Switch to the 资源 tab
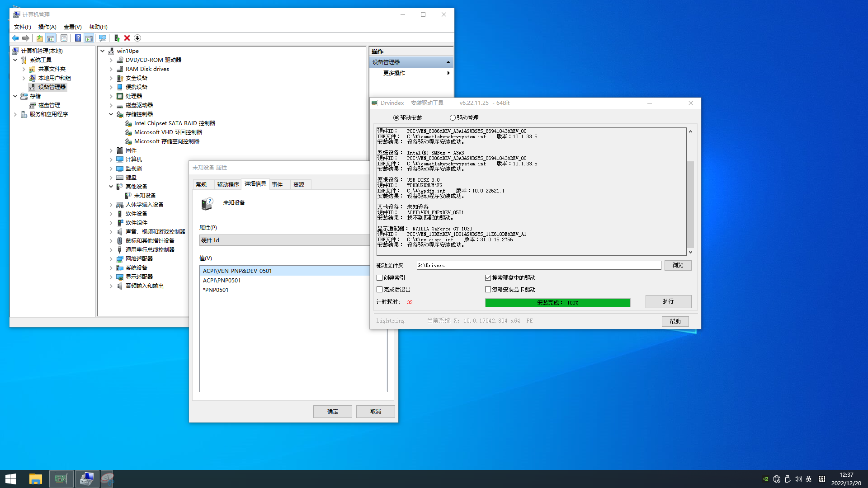This screenshot has width=868, height=488. click(x=299, y=185)
